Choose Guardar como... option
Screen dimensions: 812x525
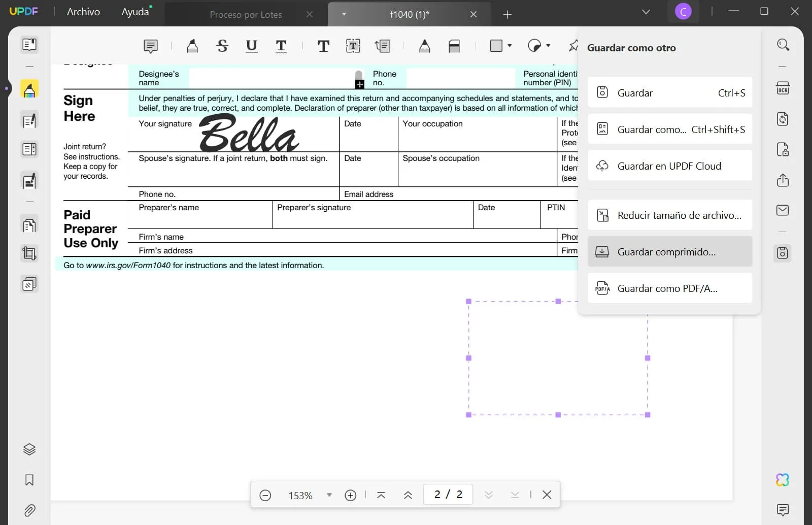(x=670, y=129)
